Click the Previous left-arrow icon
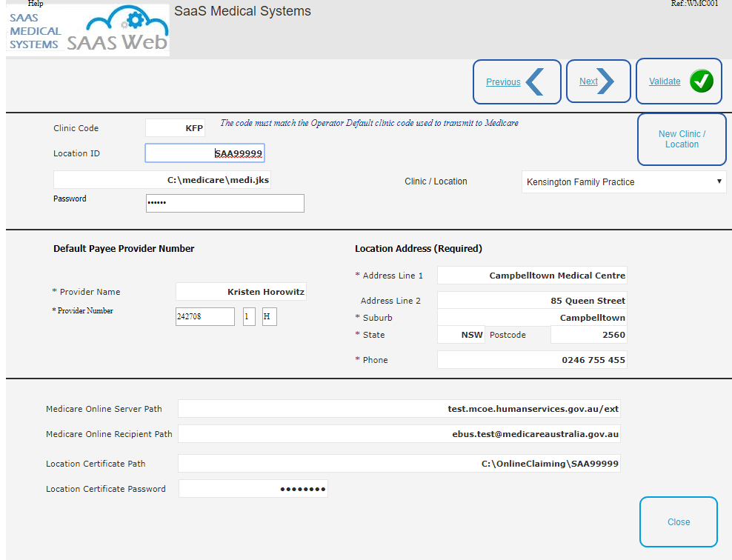 pos(535,81)
